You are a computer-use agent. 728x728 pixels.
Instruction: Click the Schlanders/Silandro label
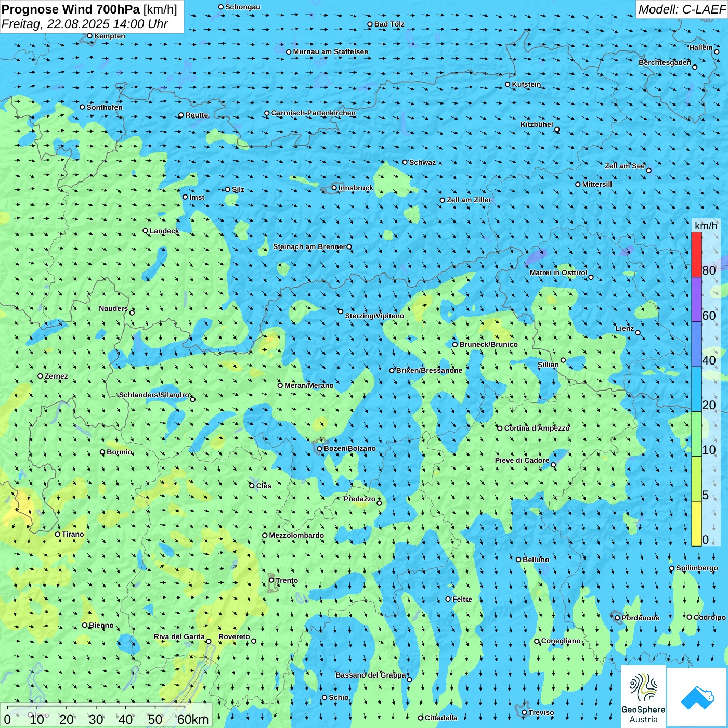coord(154,395)
